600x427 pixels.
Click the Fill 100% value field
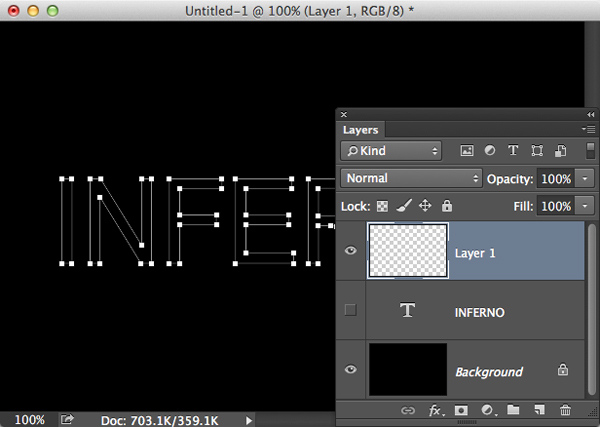[x=556, y=206]
